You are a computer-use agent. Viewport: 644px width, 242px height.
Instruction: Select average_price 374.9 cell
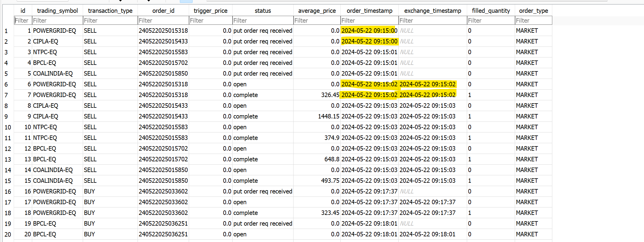point(317,138)
